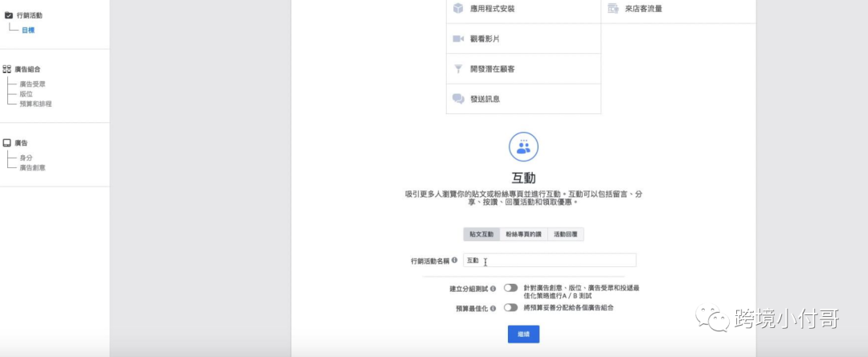Click the 廣告組合 sidebar heading

tap(27, 69)
